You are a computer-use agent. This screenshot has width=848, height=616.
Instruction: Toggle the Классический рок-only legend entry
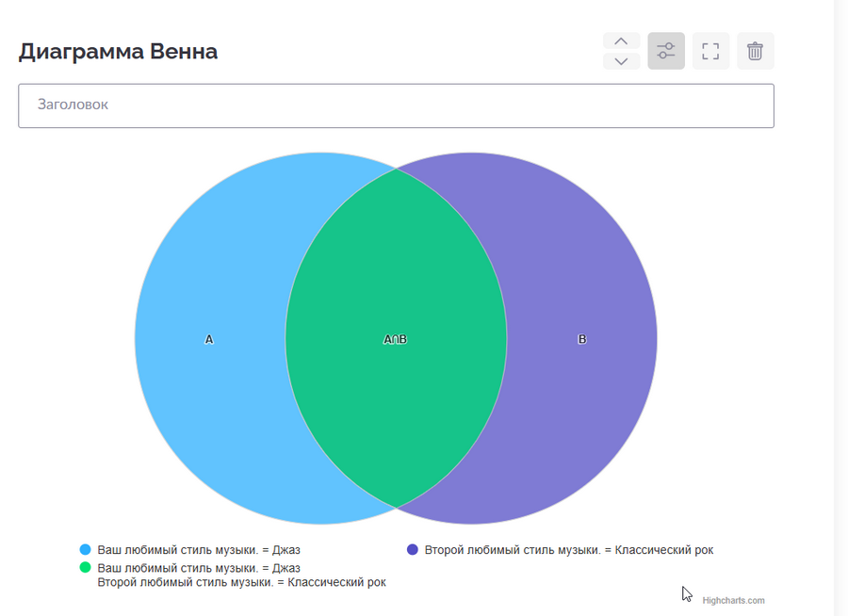pyautogui.click(x=568, y=550)
